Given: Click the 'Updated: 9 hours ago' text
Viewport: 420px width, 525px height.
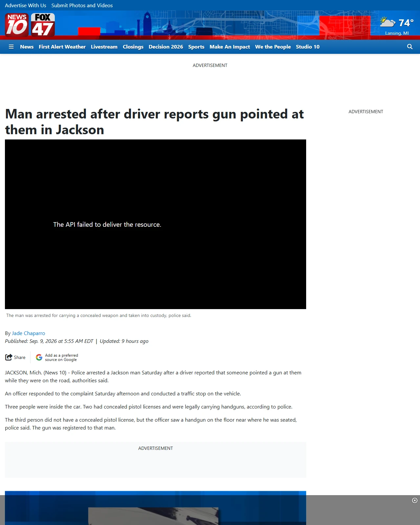Looking at the screenshot, I should coord(124,341).
